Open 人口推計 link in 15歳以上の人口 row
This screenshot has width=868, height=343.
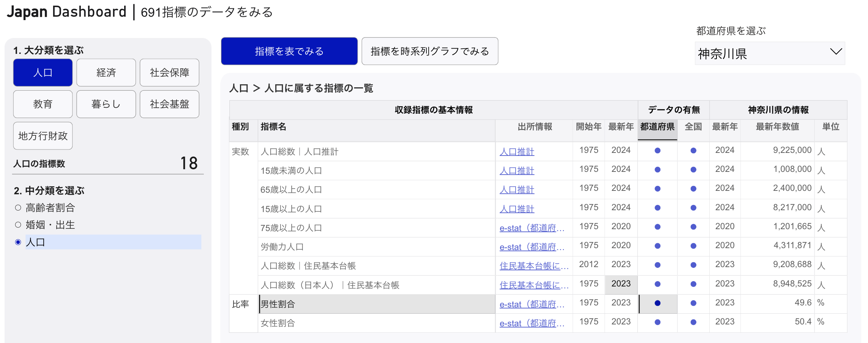(517, 209)
